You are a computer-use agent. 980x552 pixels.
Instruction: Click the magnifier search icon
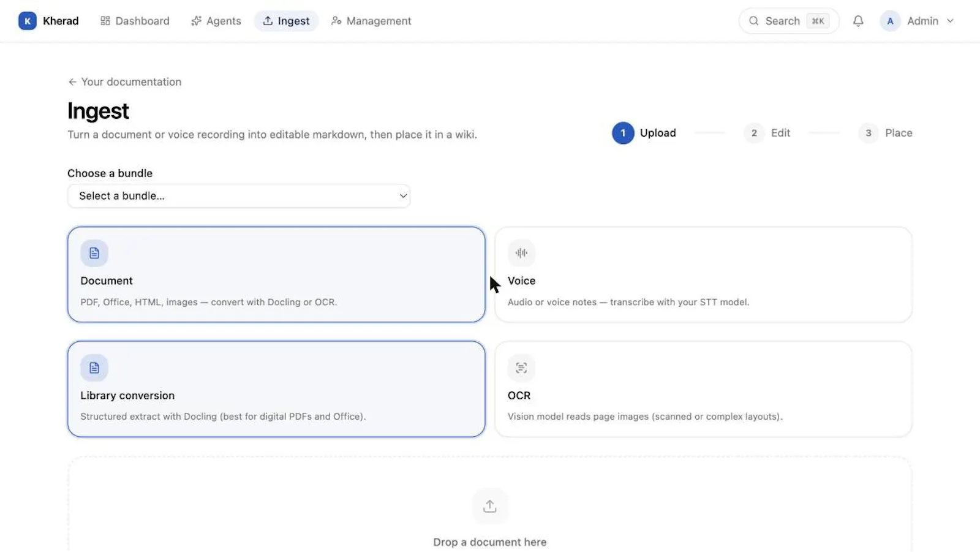pyautogui.click(x=754, y=21)
